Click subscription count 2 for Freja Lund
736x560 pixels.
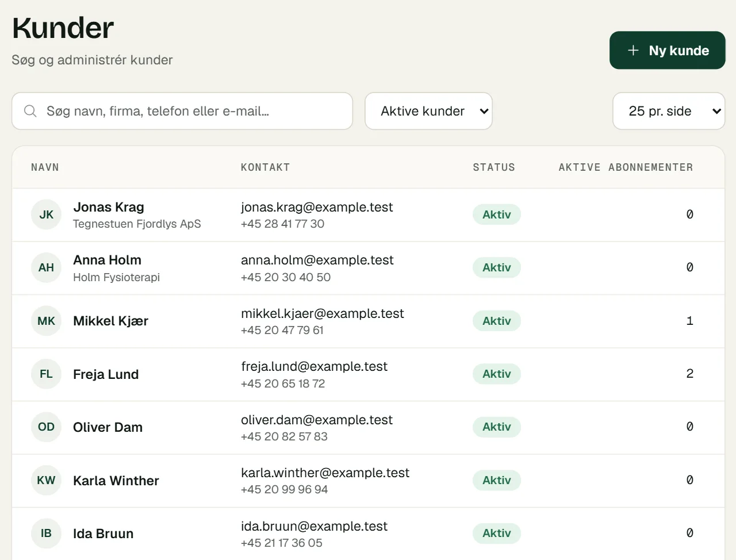[x=689, y=374]
